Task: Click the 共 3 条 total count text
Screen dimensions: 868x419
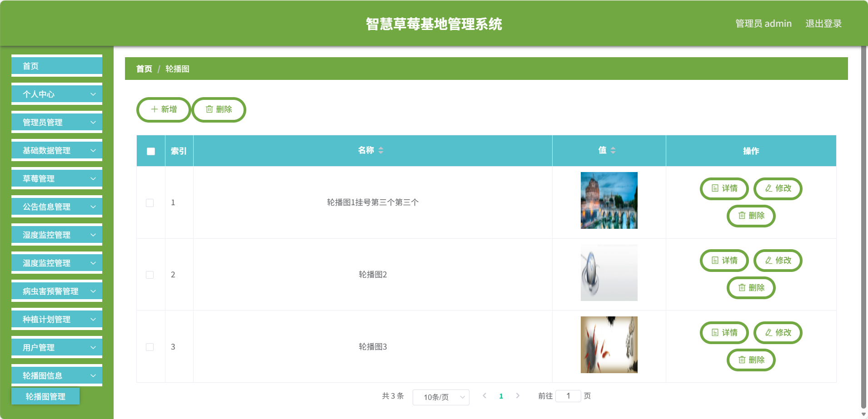Action: click(x=393, y=396)
